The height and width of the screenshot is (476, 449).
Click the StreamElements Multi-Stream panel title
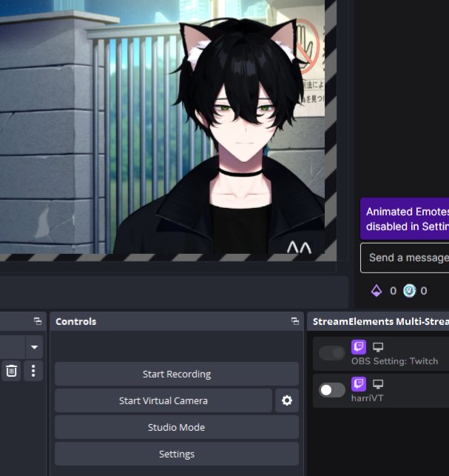(x=381, y=321)
